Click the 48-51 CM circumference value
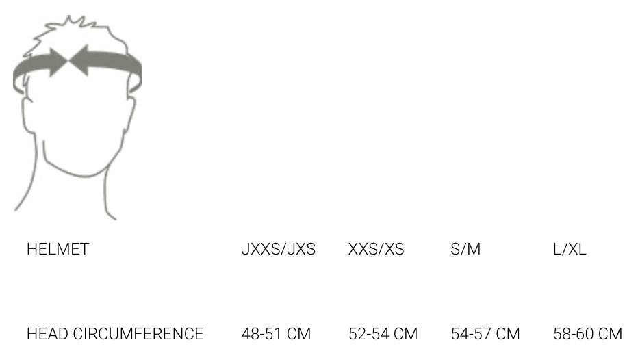638x364 pixels. click(x=276, y=334)
